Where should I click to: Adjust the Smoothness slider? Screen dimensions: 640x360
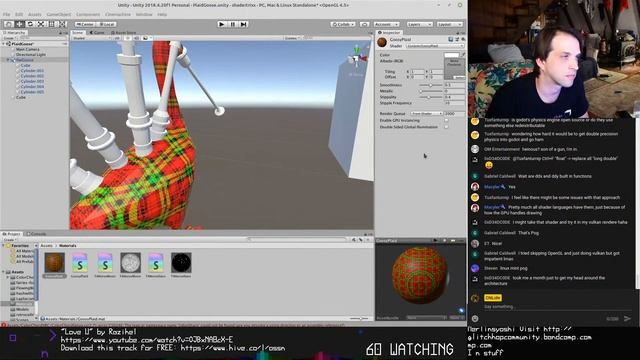coord(431,85)
